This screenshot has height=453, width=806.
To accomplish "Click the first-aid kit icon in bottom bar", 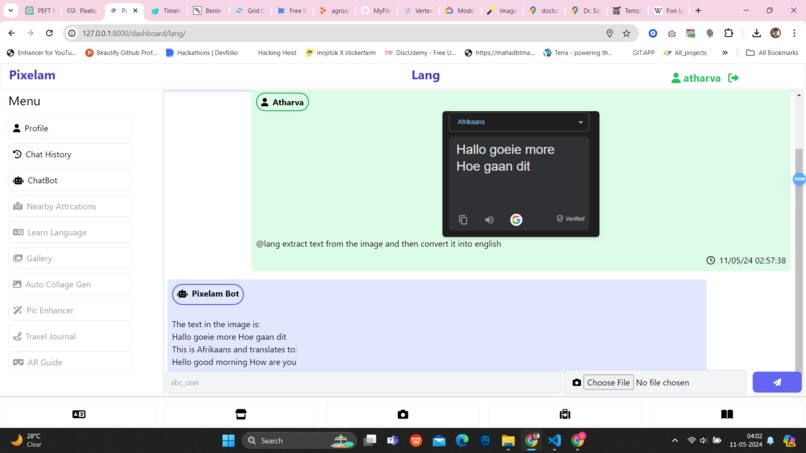I will [565, 414].
